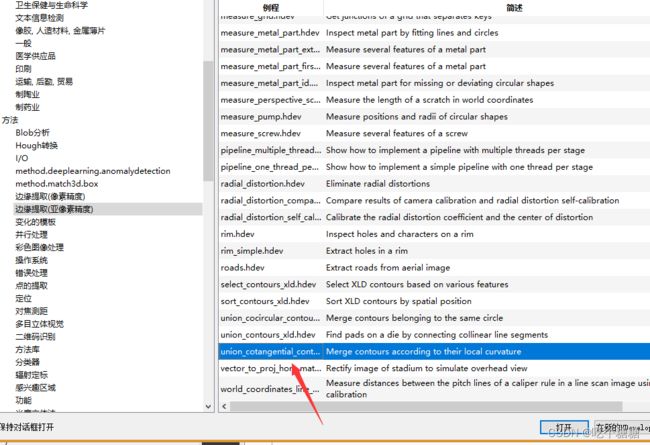Viewport: 650px width, 445px height.
Task: Select the 操作系统 tree item
Action: 32,260
